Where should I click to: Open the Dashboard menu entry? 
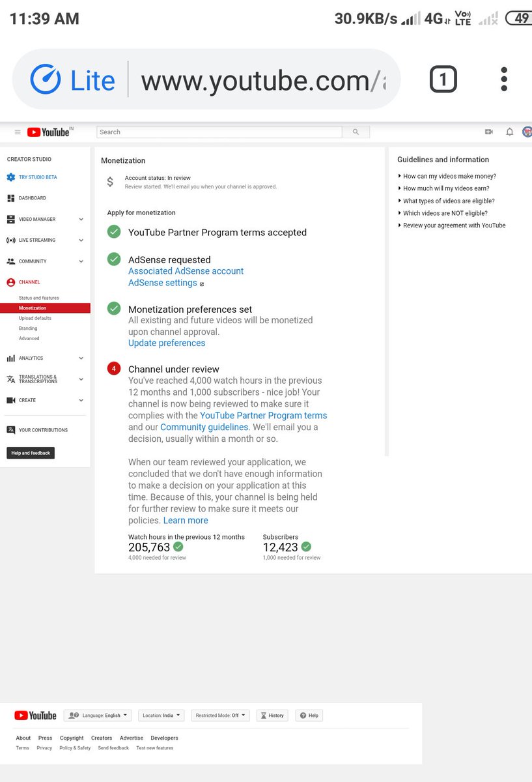tap(33, 198)
